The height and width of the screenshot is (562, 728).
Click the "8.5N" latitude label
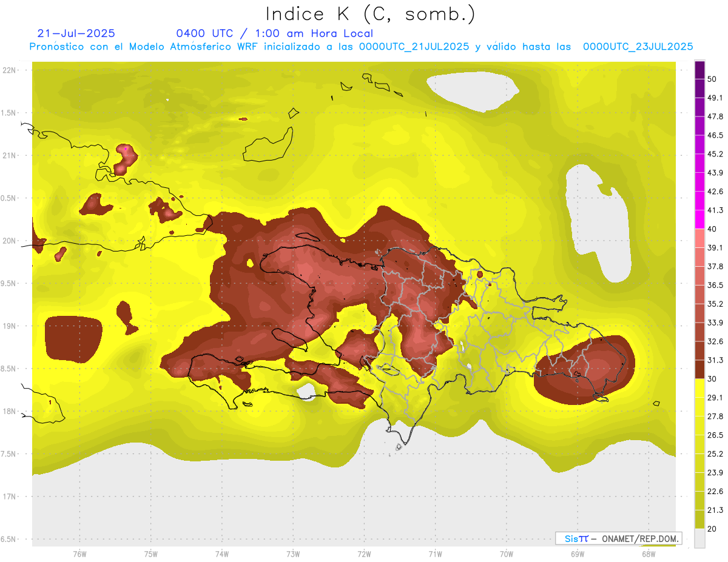click(x=8, y=369)
